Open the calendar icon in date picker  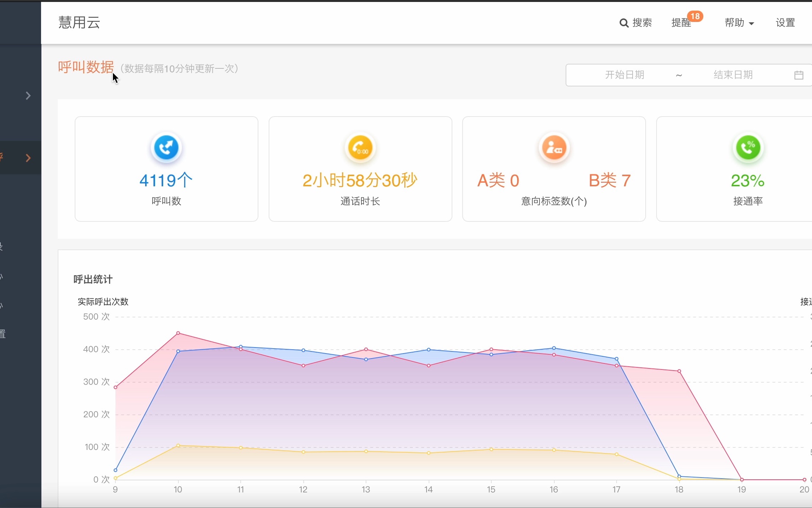click(799, 75)
